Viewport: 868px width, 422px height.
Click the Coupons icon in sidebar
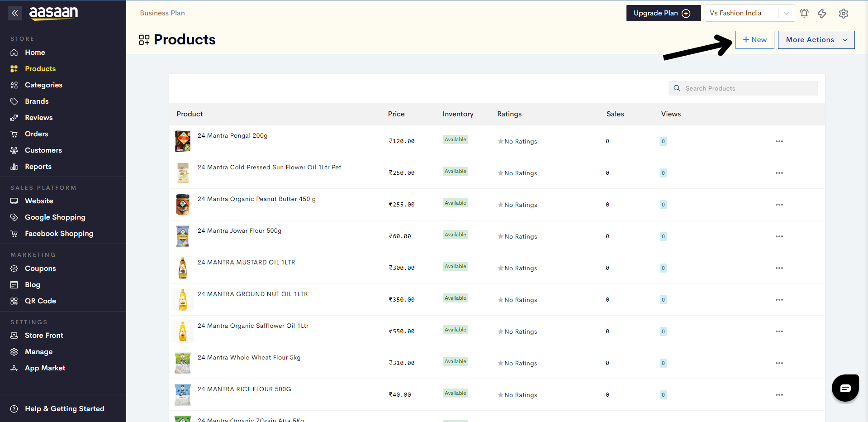[14, 269]
